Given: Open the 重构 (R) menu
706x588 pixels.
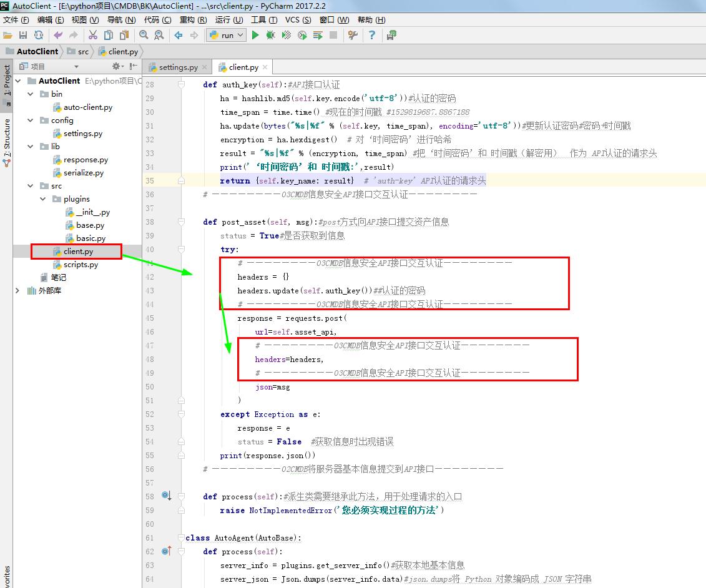Looking at the screenshot, I should click(x=193, y=20).
